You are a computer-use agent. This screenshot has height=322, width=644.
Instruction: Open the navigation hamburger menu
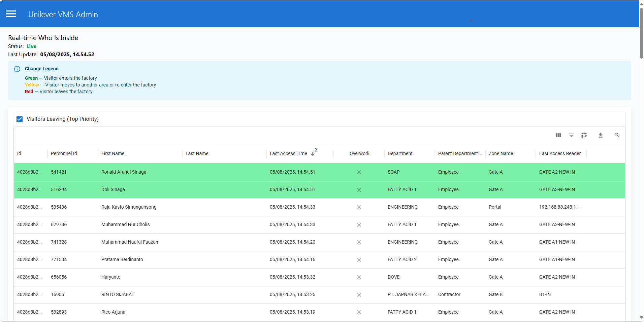pyautogui.click(x=11, y=14)
